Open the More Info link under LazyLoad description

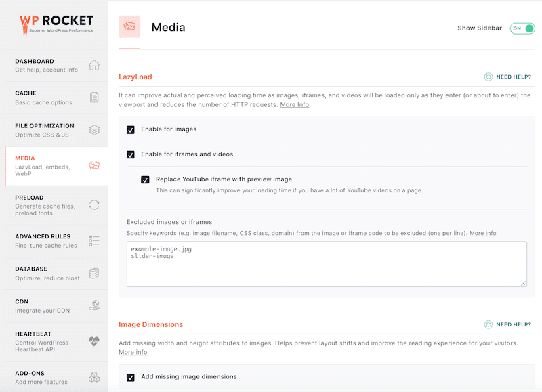pos(294,104)
